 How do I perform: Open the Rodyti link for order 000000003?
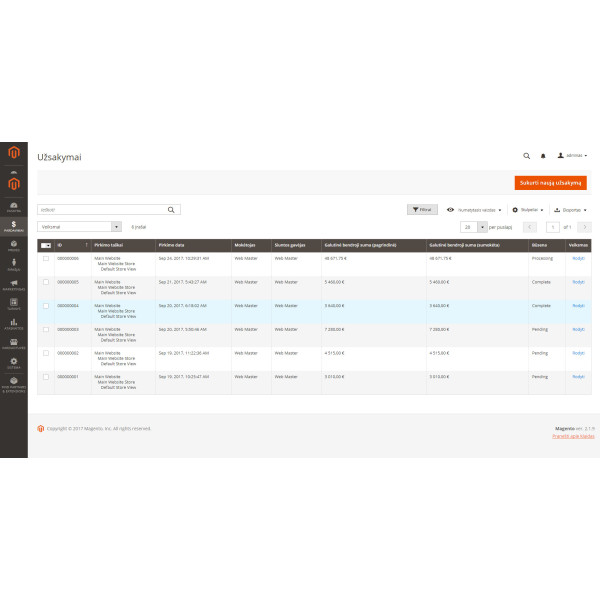pos(578,329)
